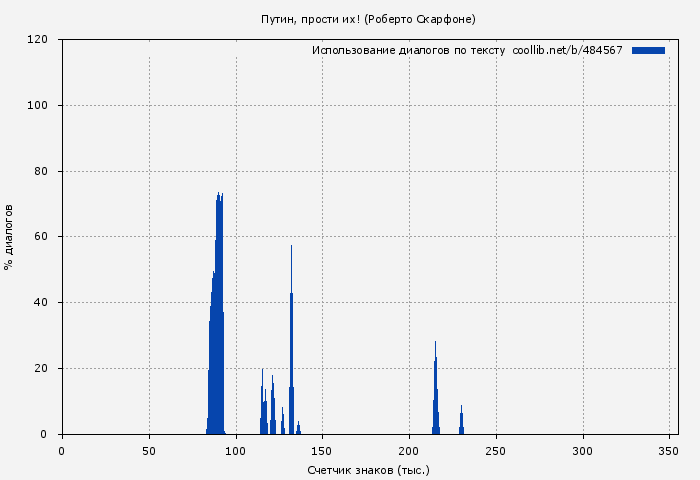700x480 pixels.
Task: Click the x-axis tick label 300
Action: 583,451
